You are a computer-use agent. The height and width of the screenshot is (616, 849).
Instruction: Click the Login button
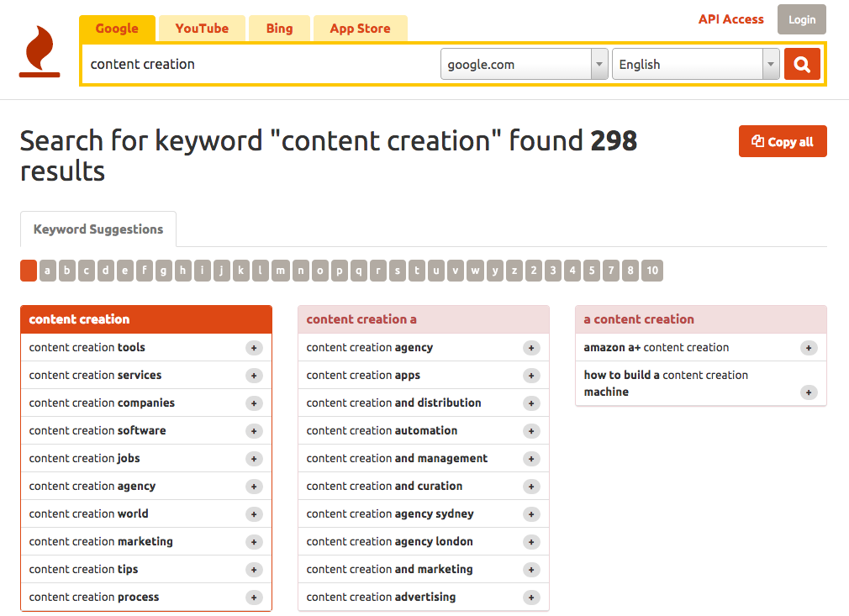click(801, 19)
